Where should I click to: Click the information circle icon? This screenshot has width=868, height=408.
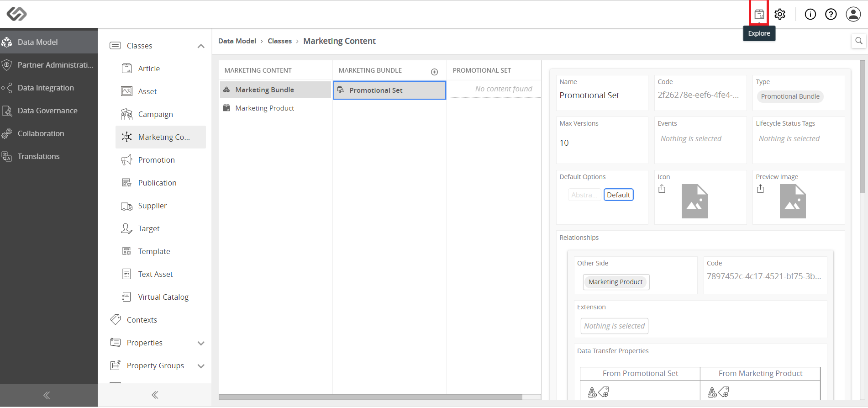[810, 14]
